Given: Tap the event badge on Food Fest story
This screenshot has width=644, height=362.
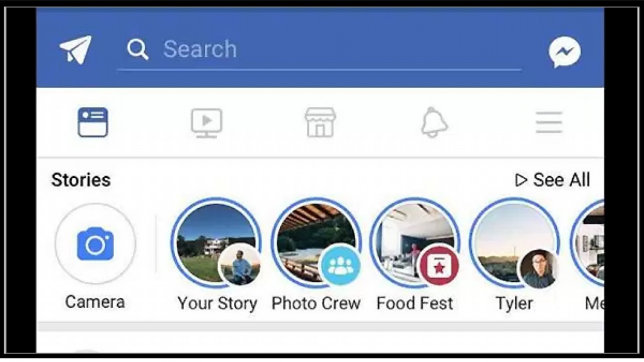Looking at the screenshot, I should click(x=440, y=264).
